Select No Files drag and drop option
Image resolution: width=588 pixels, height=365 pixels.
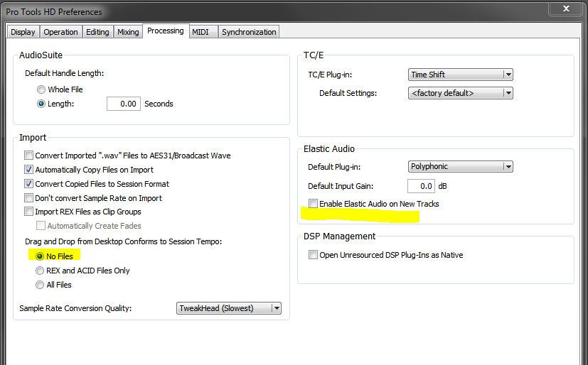click(40, 256)
